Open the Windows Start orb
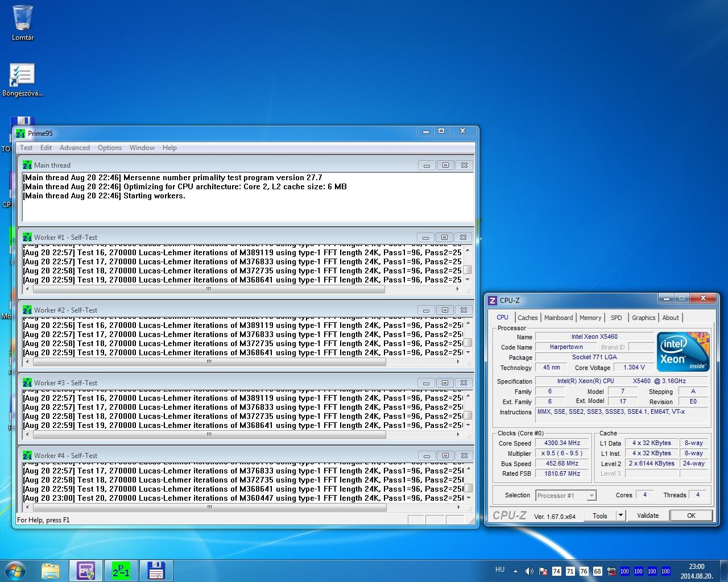 pyautogui.click(x=16, y=571)
